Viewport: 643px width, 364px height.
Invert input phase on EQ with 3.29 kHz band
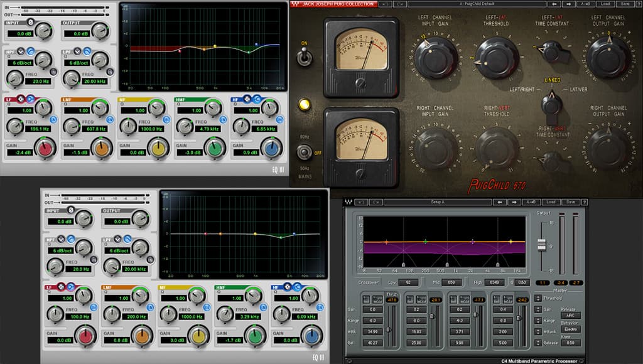(x=70, y=210)
